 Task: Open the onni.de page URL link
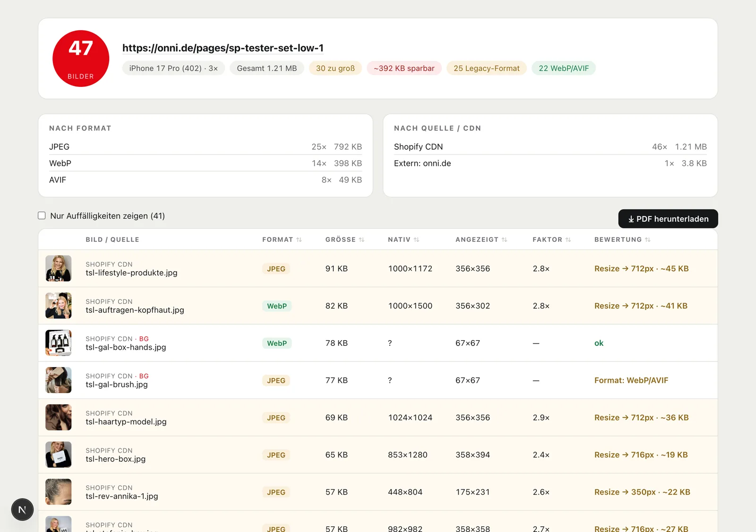(223, 48)
